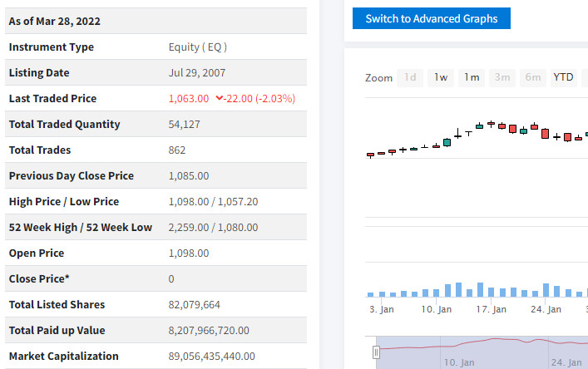
Task: Click the Market Capitalization row value
Action: 211,356
